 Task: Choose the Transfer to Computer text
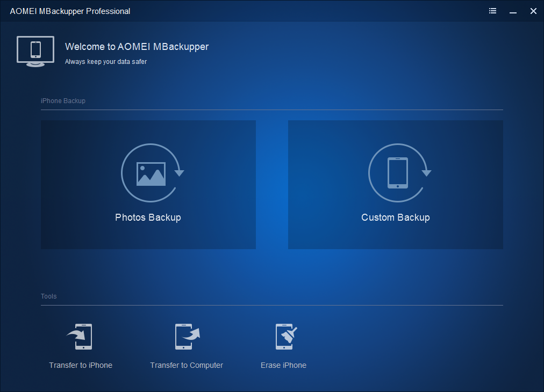[x=187, y=365]
